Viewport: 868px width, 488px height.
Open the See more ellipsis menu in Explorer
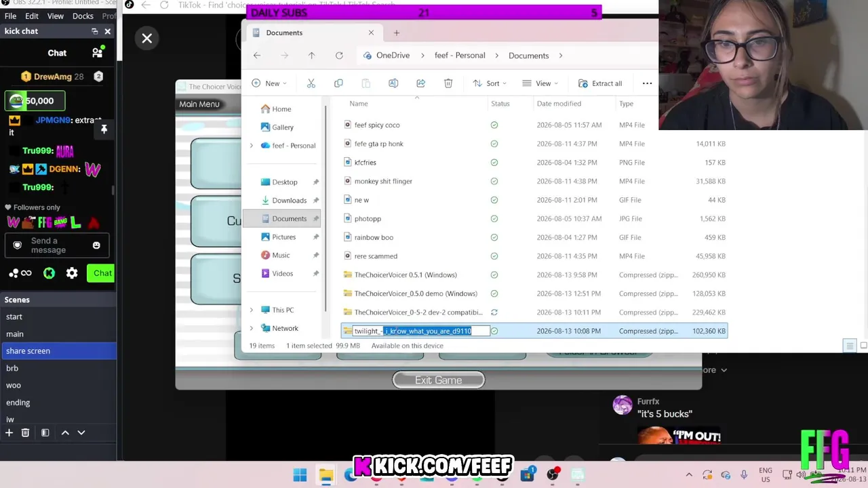point(647,83)
